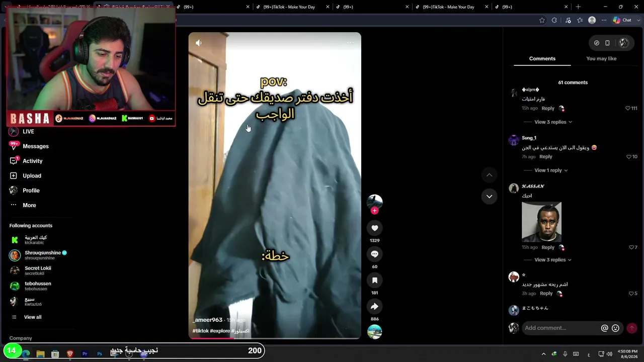Reply to Sung_1's comment

(x=545, y=157)
